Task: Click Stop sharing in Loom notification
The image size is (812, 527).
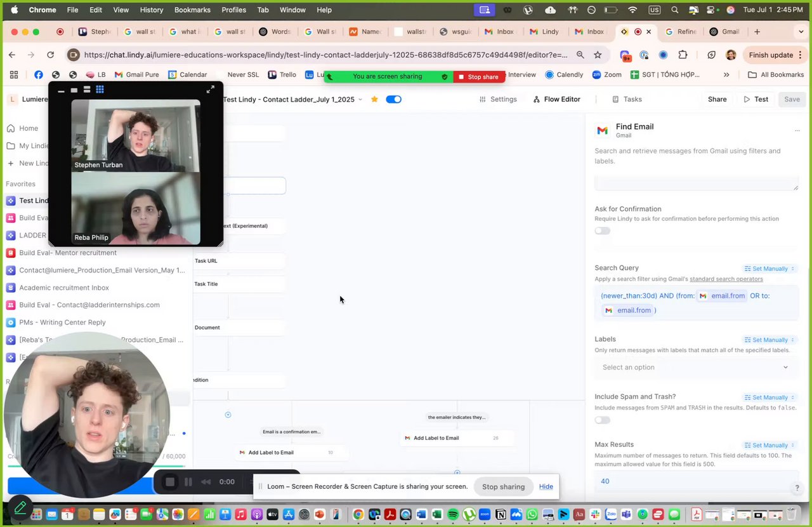Action: (503, 486)
